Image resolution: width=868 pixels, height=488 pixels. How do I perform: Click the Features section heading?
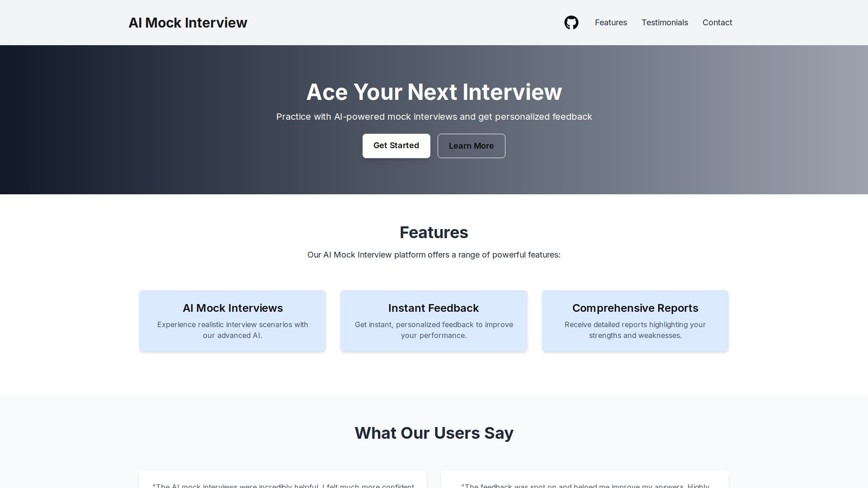click(x=434, y=232)
